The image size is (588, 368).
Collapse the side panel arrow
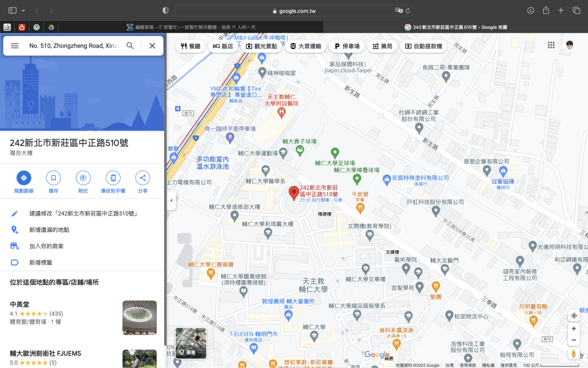pos(171,200)
